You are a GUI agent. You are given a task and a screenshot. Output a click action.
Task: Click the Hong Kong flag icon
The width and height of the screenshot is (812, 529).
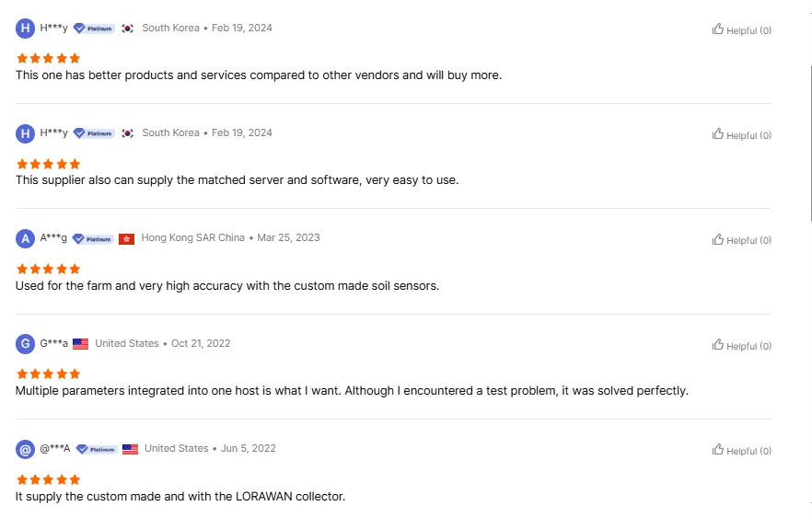(127, 238)
